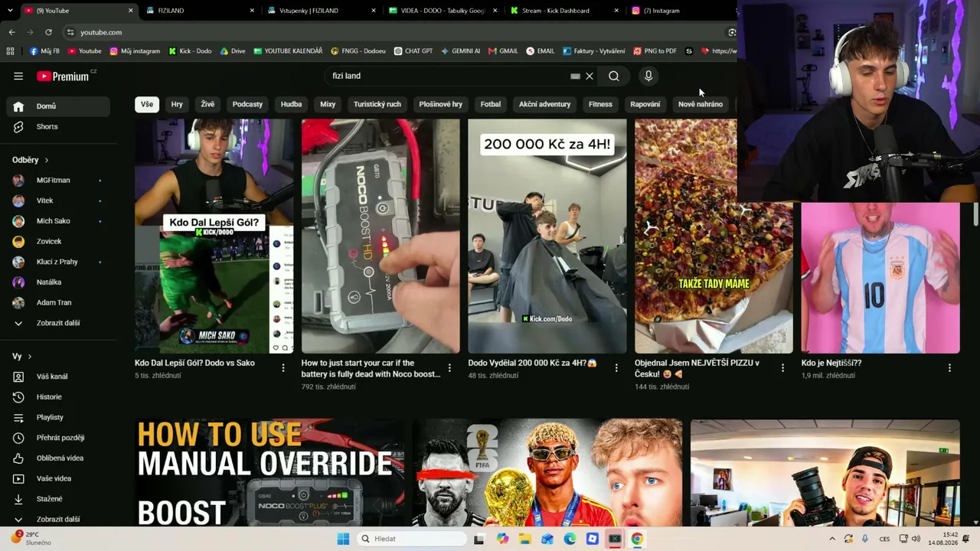Open the on-screen keyboard icon in the search box

click(x=575, y=77)
